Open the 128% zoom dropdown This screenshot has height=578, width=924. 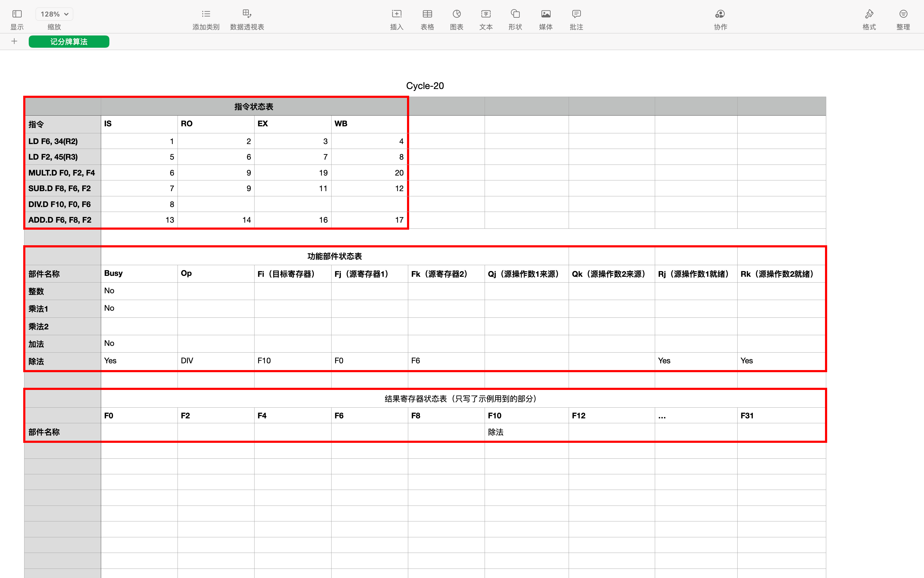coord(54,14)
